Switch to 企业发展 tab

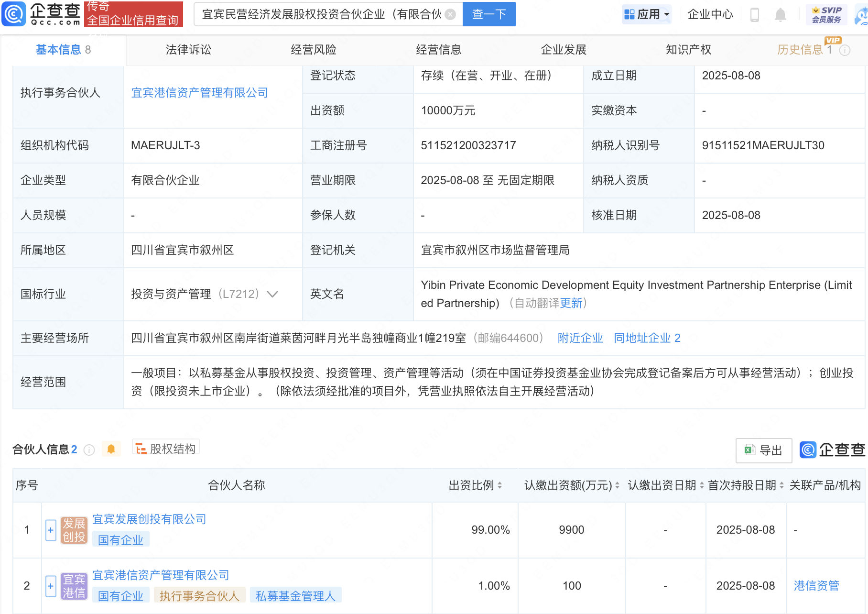tap(564, 50)
